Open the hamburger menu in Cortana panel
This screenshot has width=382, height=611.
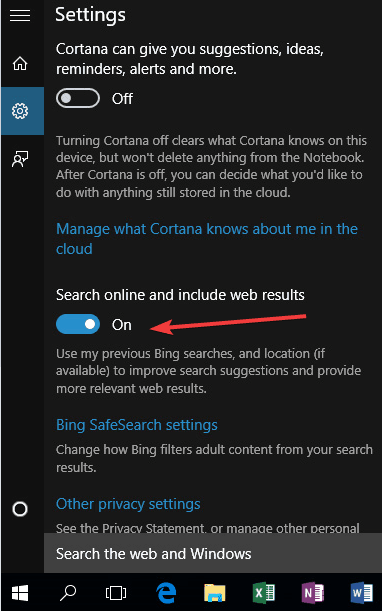(20, 15)
